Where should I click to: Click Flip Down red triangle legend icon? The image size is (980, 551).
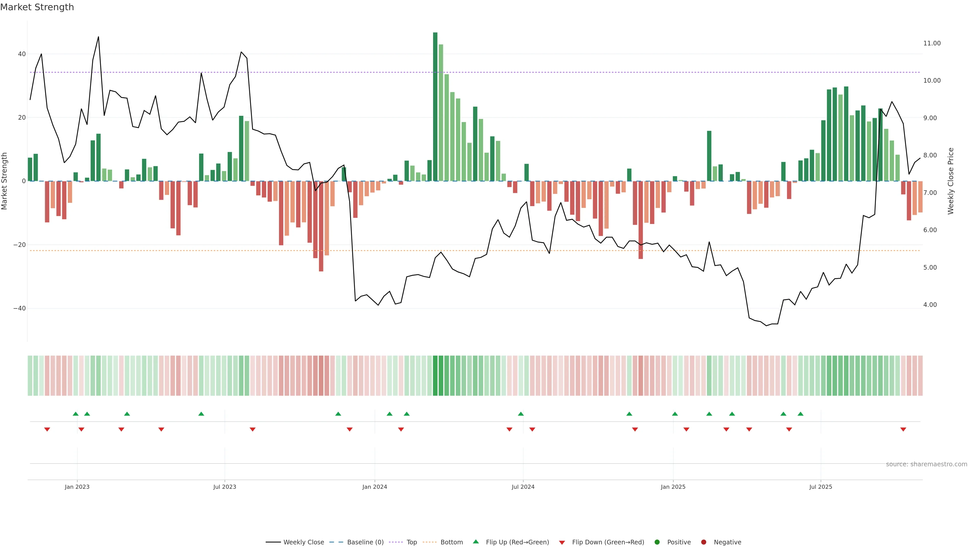click(x=562, y=542)
